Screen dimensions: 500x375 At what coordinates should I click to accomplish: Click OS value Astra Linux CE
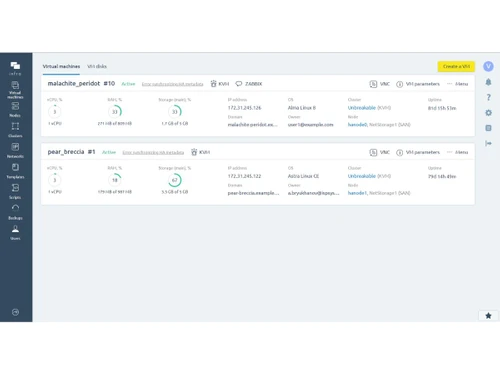(303, 176)
